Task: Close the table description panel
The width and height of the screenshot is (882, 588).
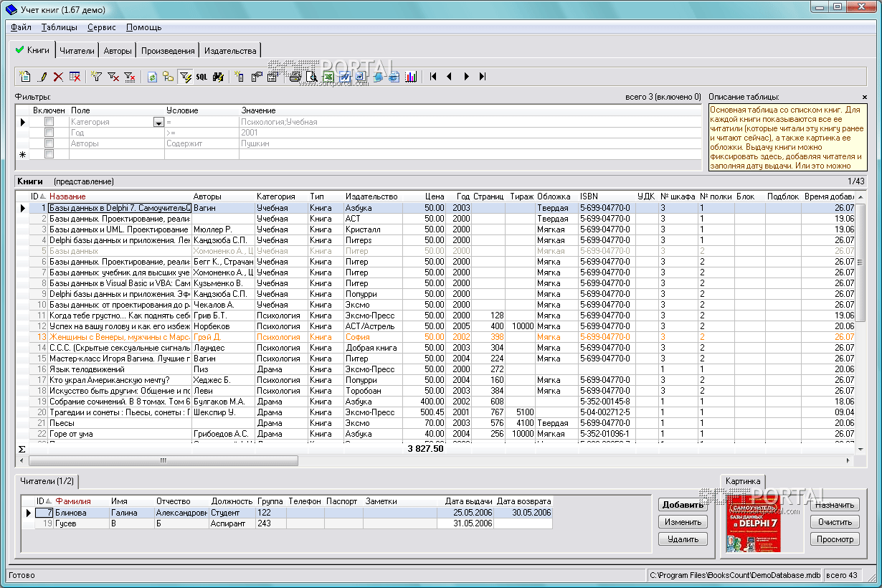Action: (864, 97)
